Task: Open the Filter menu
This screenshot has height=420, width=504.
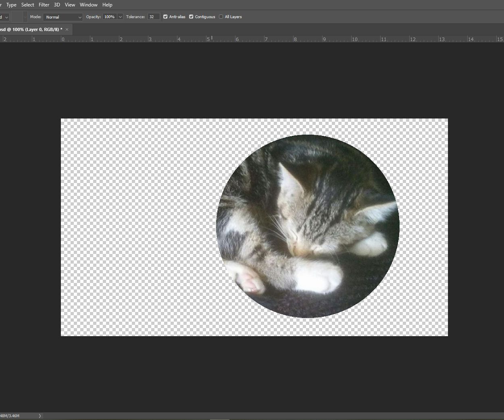Action: coord(44,4)
